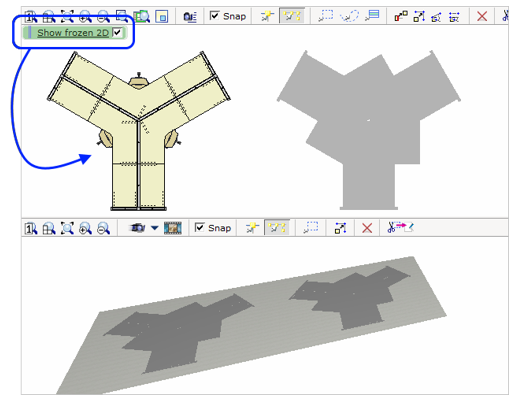Click the zoom-in magnifier in the lower toolbar

click(85, 228)
